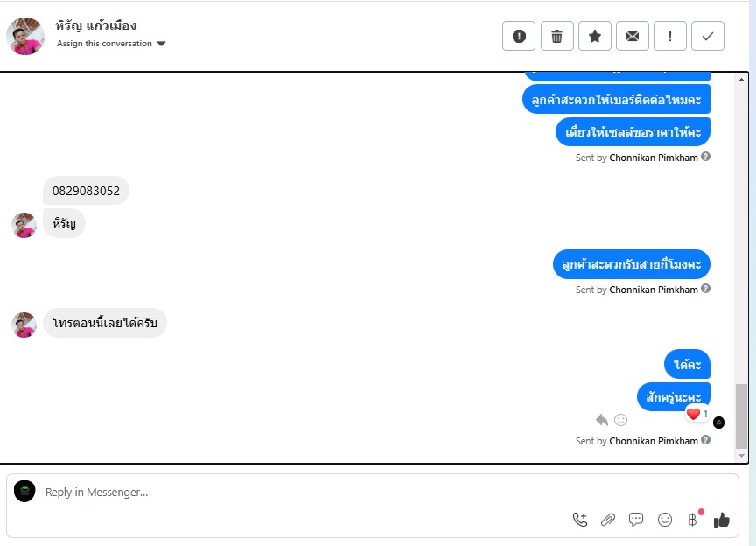The image size is (756, 546).
Task: React to message with smiley icon
Action: pos(621,420)
